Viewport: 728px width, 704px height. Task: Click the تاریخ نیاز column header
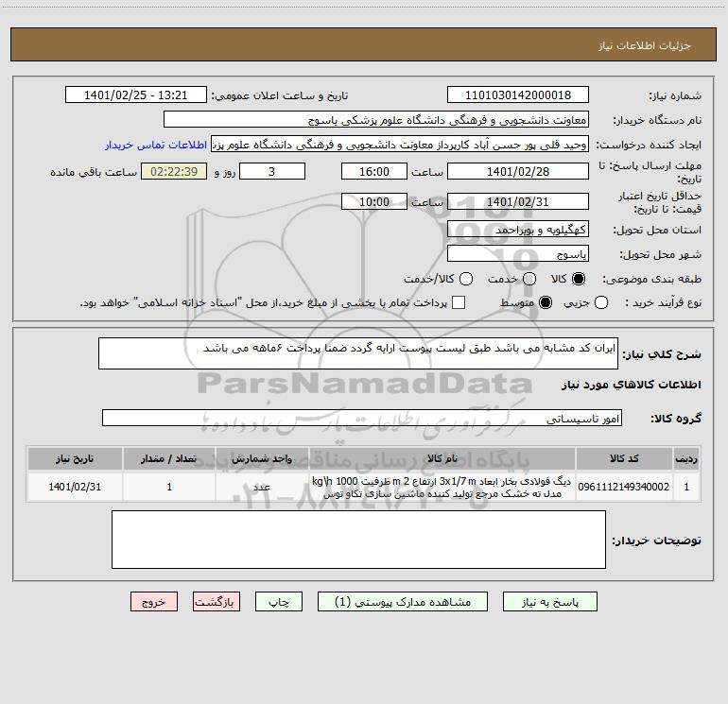75,458
